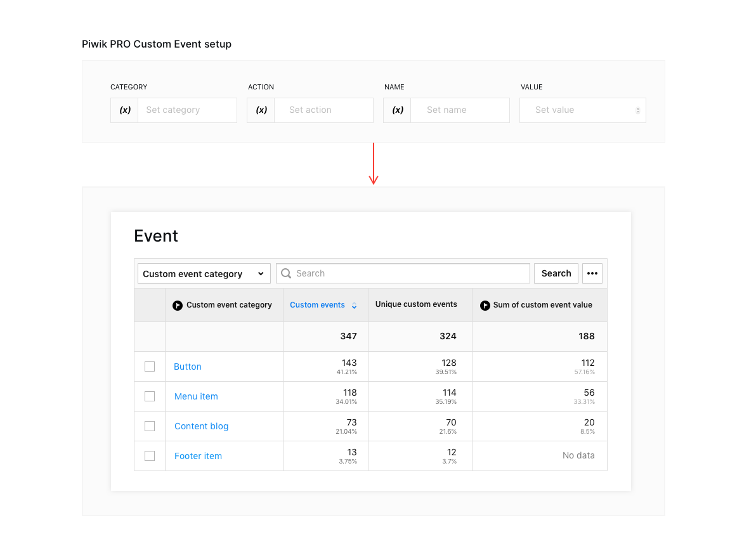Check the box for the Content blog row
756x558 pixels.
point(150,427)
